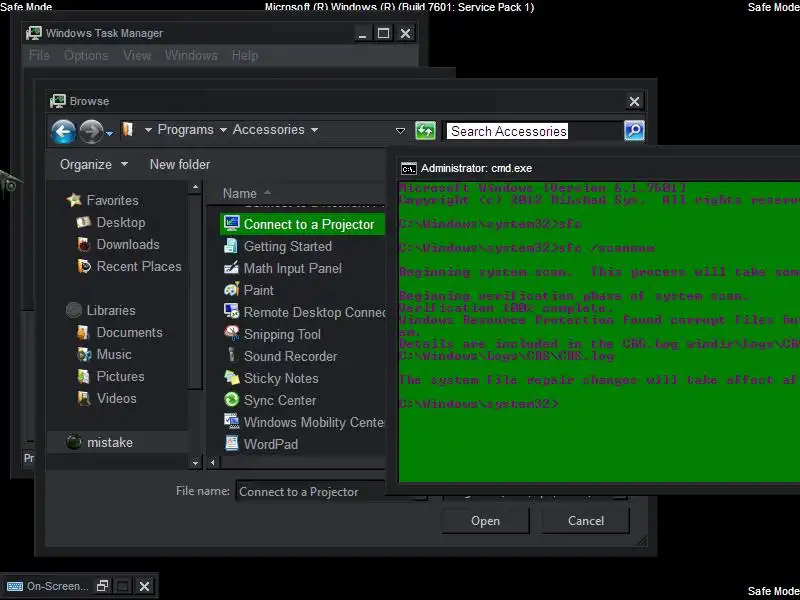Select Windows Mobility Center icon
This screenshot has height=600, width=800.
pos(232,421)
